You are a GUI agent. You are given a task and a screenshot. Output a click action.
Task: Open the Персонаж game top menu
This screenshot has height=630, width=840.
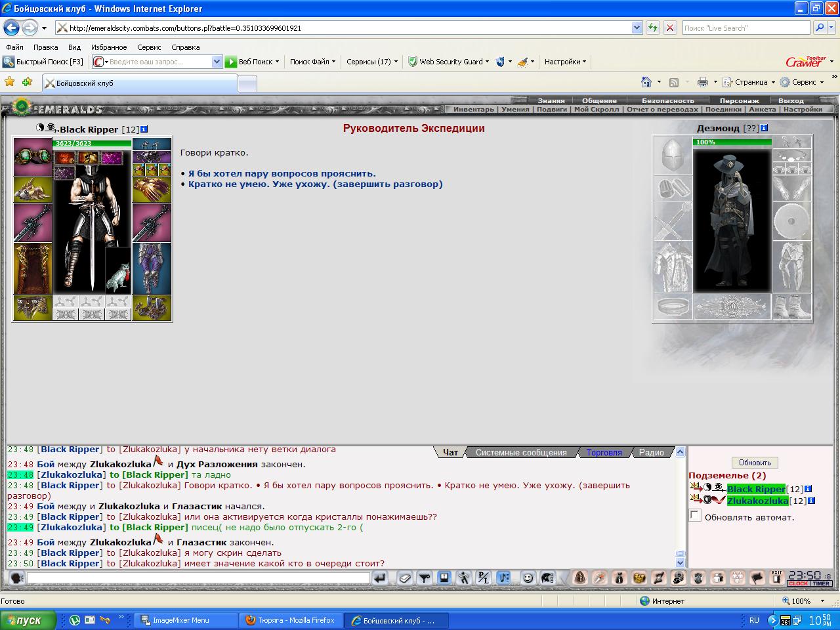click(x=739, y=100)
